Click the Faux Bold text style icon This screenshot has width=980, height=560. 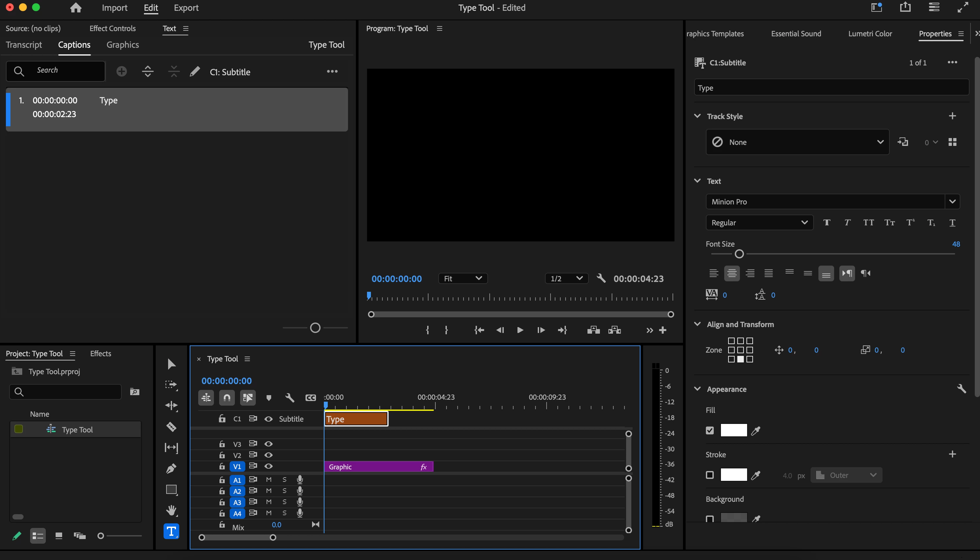point(827,222)
